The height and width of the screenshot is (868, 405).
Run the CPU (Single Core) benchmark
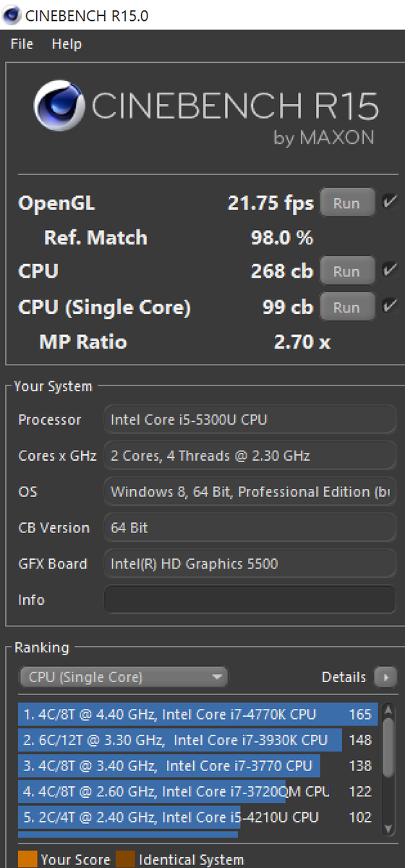coord(347,307)
